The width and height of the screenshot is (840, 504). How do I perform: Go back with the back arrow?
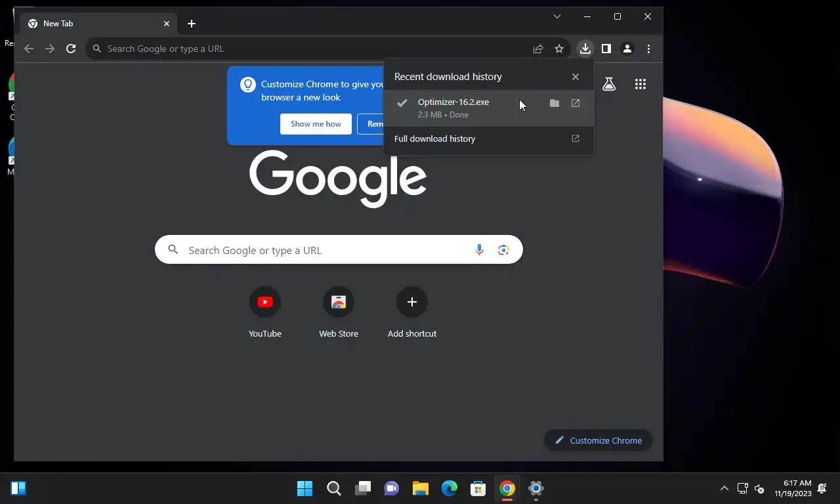coord(28,49)
